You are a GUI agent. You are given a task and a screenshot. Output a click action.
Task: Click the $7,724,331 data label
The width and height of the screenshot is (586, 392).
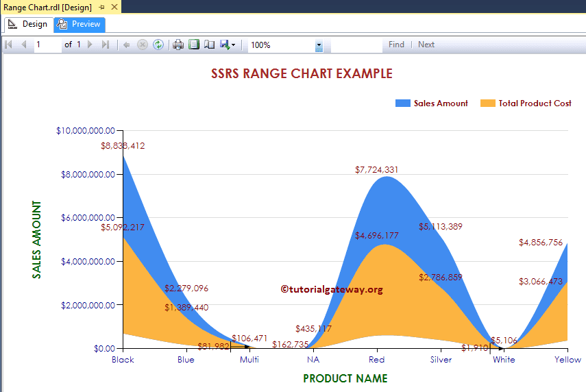point(376,170)
